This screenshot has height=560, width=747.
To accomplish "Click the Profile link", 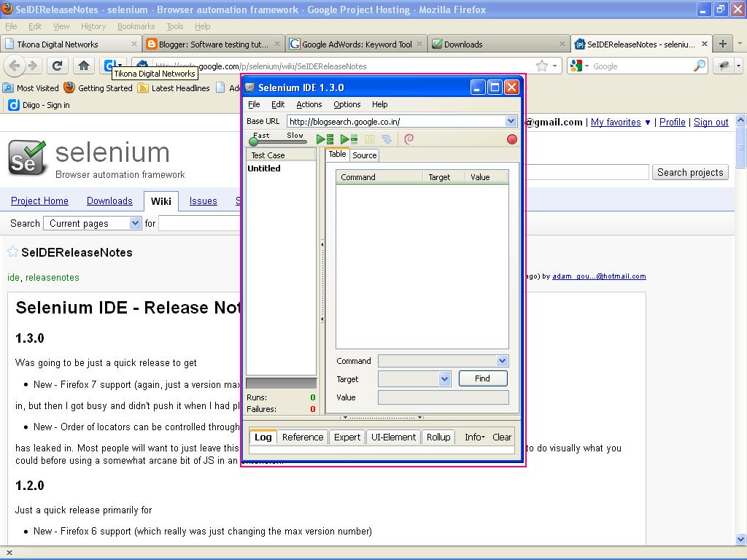I will click(672, 122).
